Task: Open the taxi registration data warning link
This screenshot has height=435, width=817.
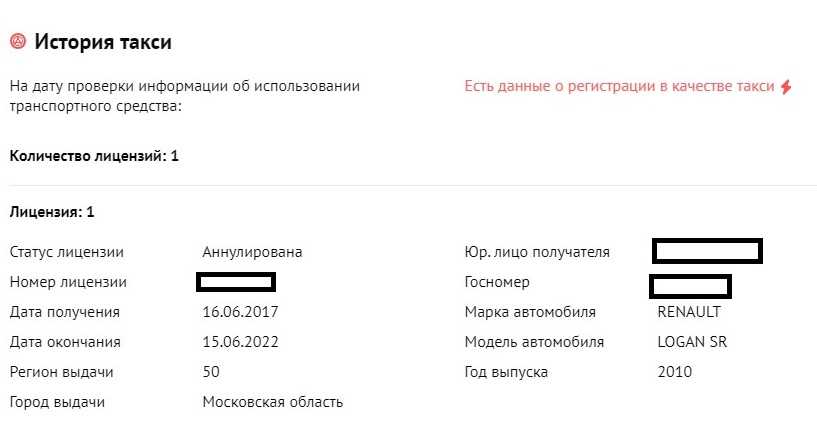Action: coord(619,87)
